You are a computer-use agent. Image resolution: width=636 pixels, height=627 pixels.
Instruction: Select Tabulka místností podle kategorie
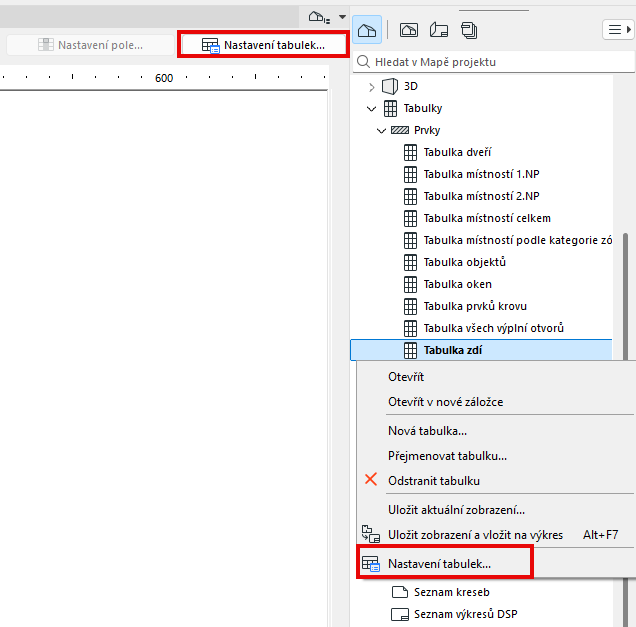point(518,240)
